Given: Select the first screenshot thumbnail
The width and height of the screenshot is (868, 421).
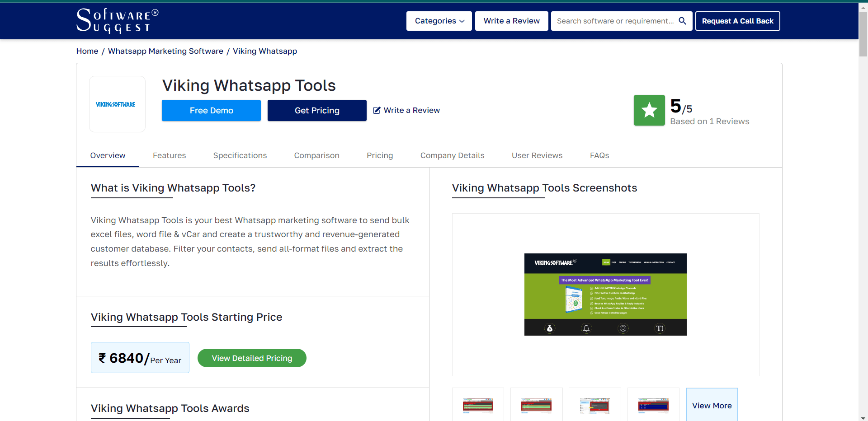Looking at the screenshot, I should 478,405.
